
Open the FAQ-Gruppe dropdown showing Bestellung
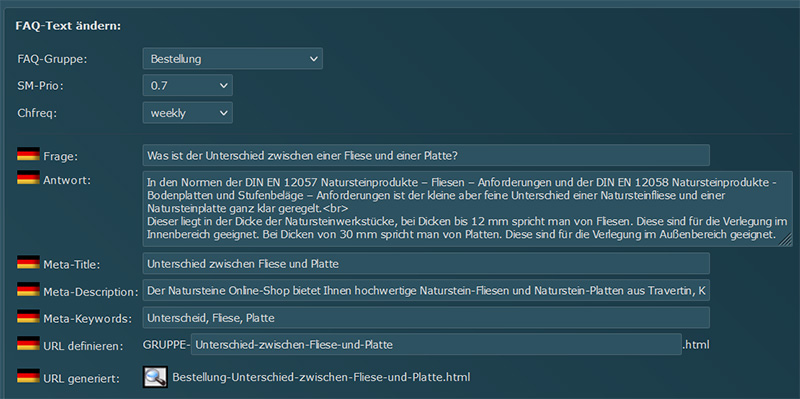point(233,59)
